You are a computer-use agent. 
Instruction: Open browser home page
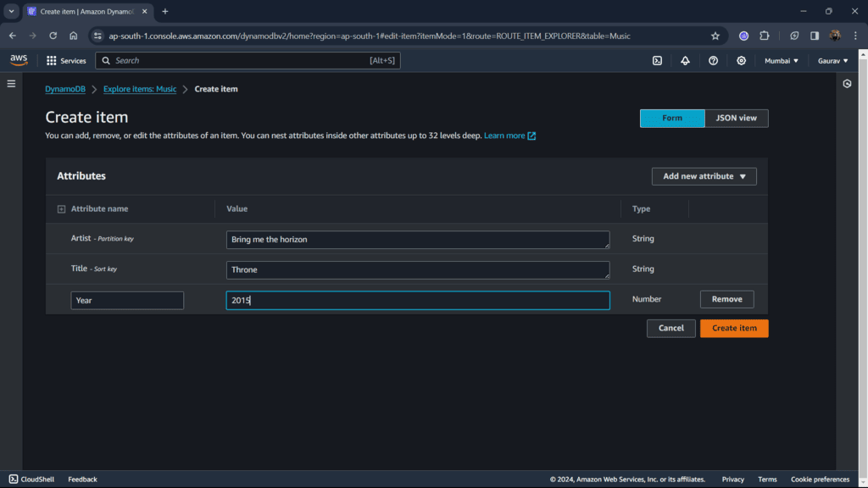pos(73,36)
